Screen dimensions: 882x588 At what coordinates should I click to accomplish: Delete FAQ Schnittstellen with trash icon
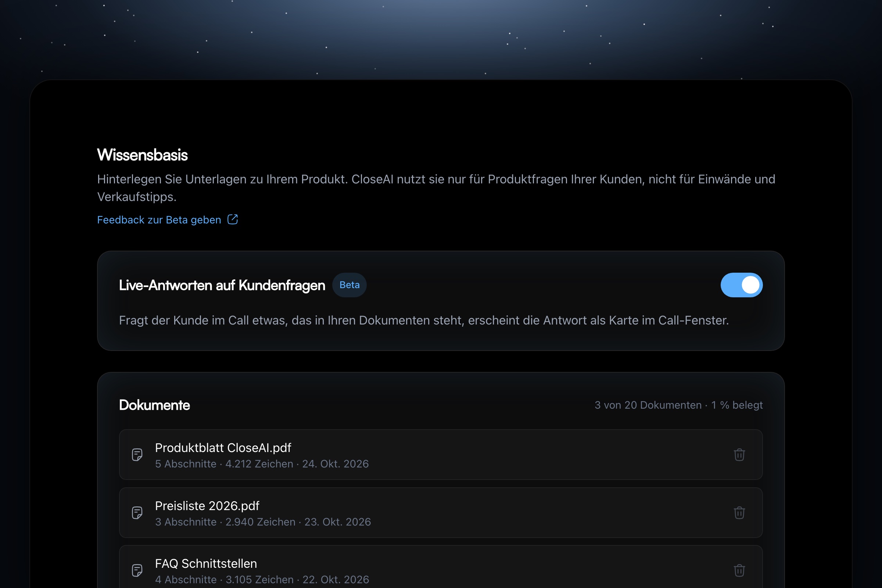(x=739, y=570)
